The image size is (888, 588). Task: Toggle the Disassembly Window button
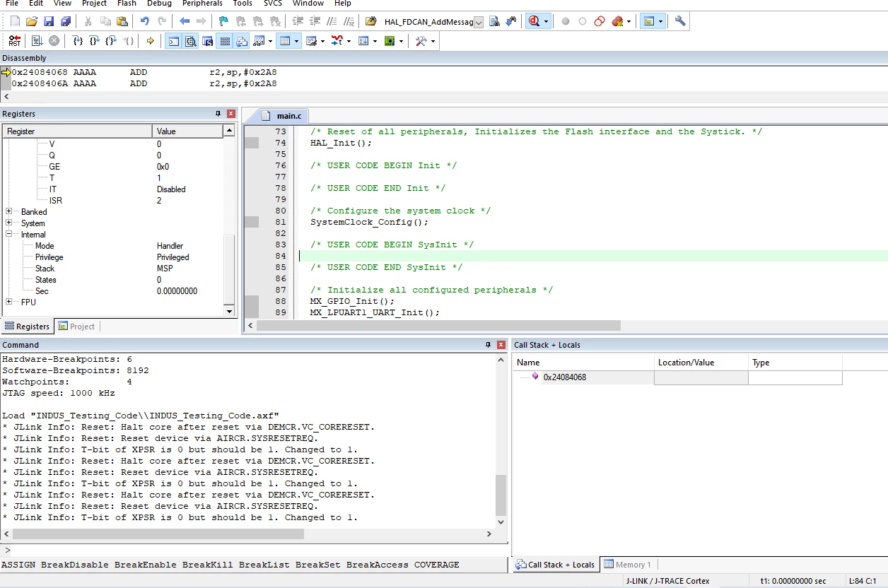coord(190,41)
